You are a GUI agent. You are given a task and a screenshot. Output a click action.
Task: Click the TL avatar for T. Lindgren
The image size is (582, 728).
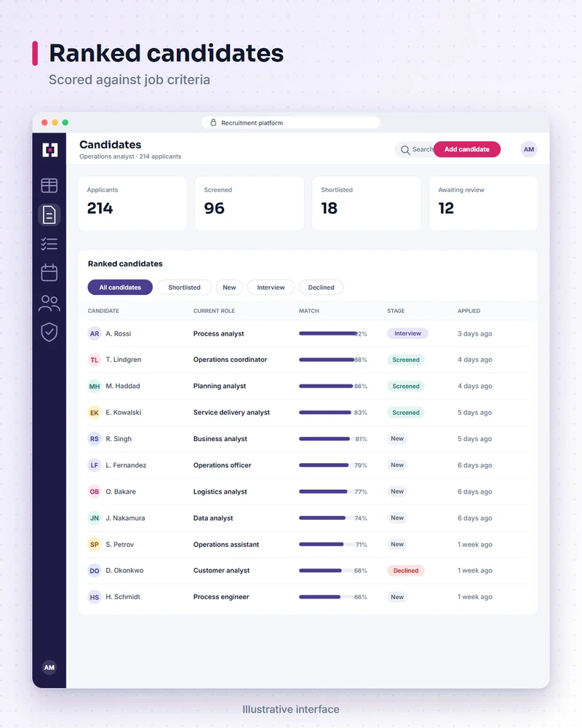coord(95,360)
